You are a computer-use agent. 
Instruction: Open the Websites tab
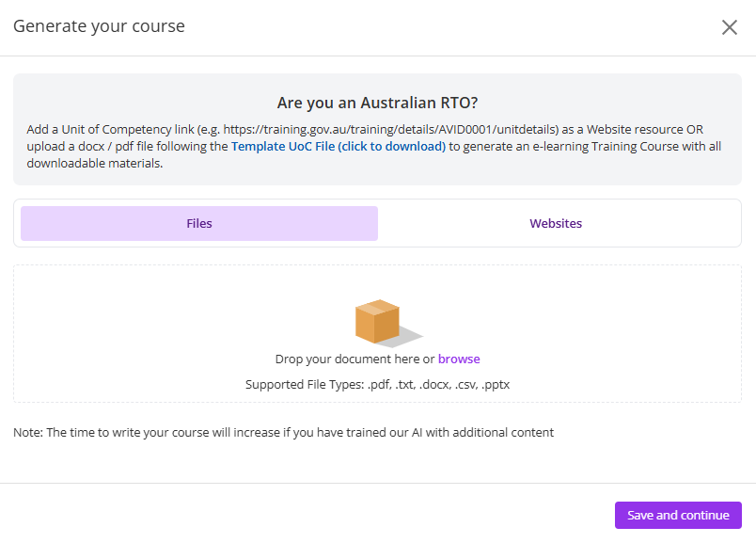coord(556,224)
